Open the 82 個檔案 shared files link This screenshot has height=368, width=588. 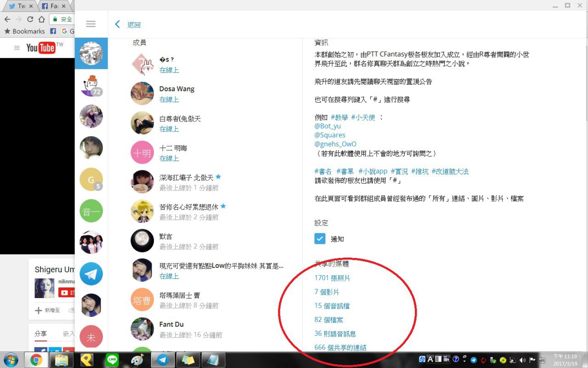[x=328, y=320]
